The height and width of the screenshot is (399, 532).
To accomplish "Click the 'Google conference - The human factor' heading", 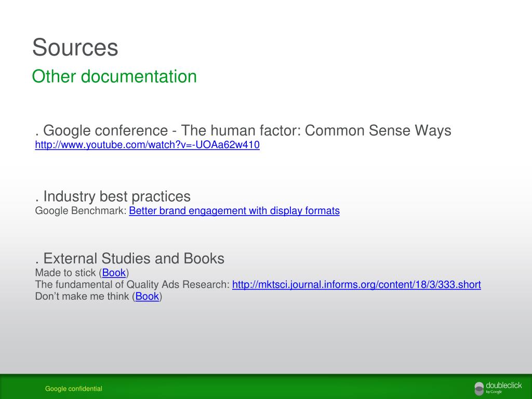I will [x=243, y=130].
